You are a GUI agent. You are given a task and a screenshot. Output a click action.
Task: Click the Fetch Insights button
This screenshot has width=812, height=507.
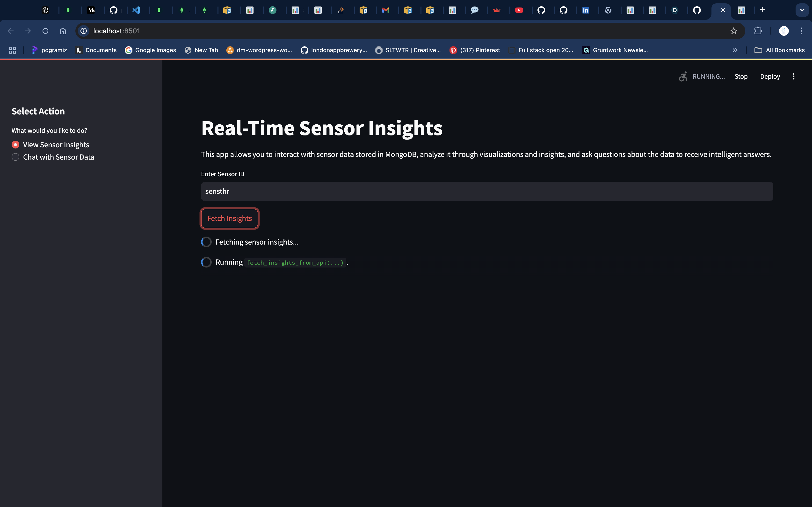click(230, 218)
